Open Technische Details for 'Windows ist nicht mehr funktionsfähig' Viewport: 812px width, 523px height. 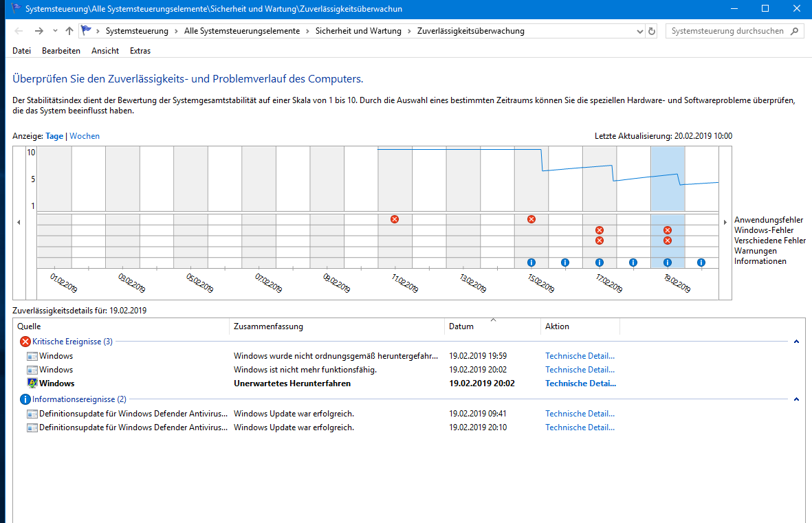coord(580,370)
